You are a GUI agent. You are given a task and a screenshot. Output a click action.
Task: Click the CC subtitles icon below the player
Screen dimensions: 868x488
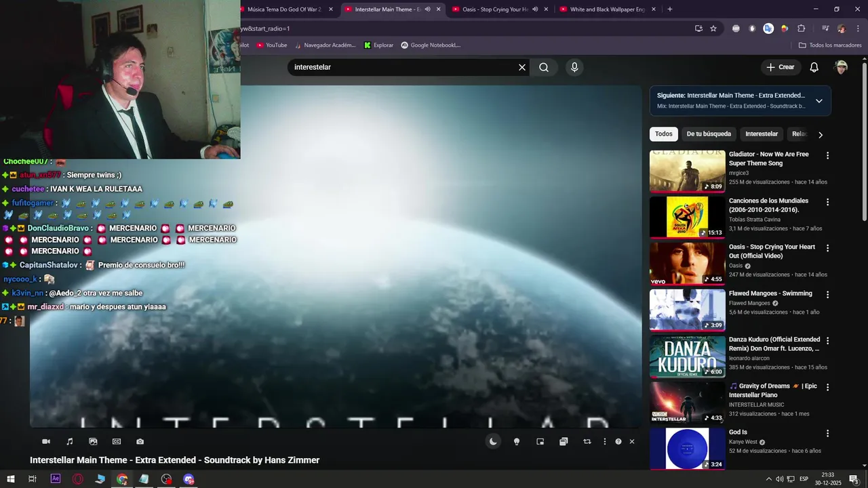117,441
